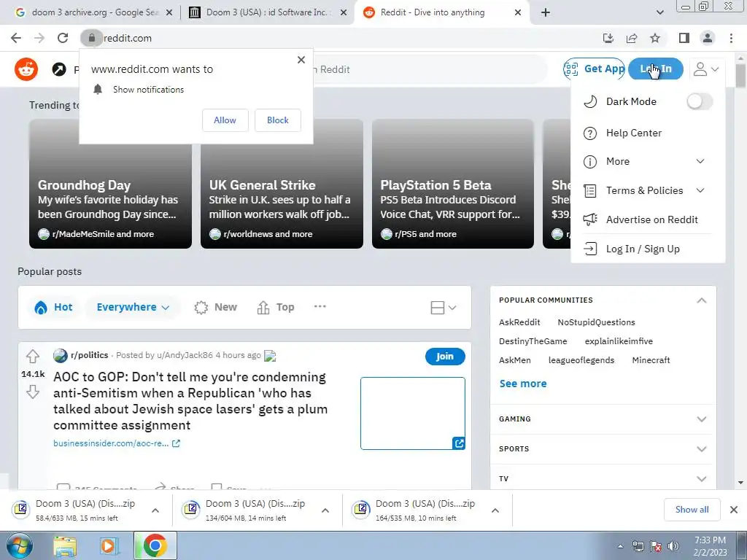Open the Windows Start orb
747x560 pixels.
19,545
